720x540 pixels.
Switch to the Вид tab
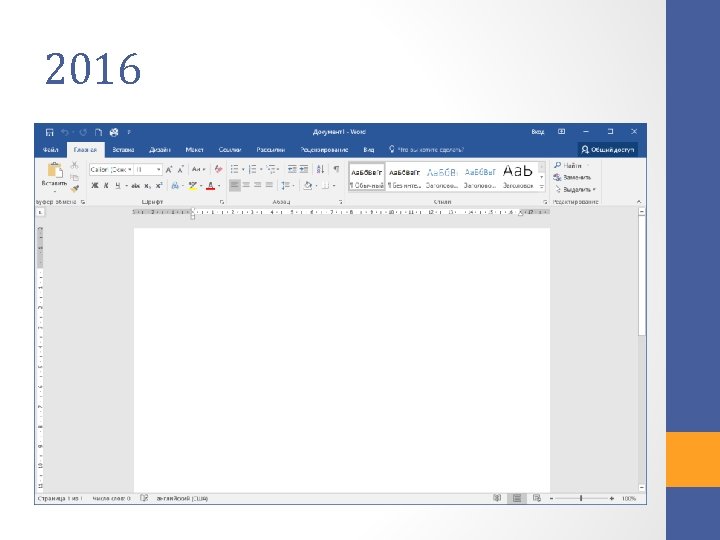(x=369, y=150)
